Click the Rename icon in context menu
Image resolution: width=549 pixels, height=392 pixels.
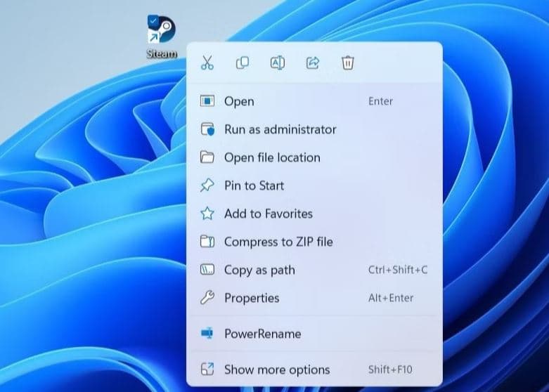tap(277, 63)
